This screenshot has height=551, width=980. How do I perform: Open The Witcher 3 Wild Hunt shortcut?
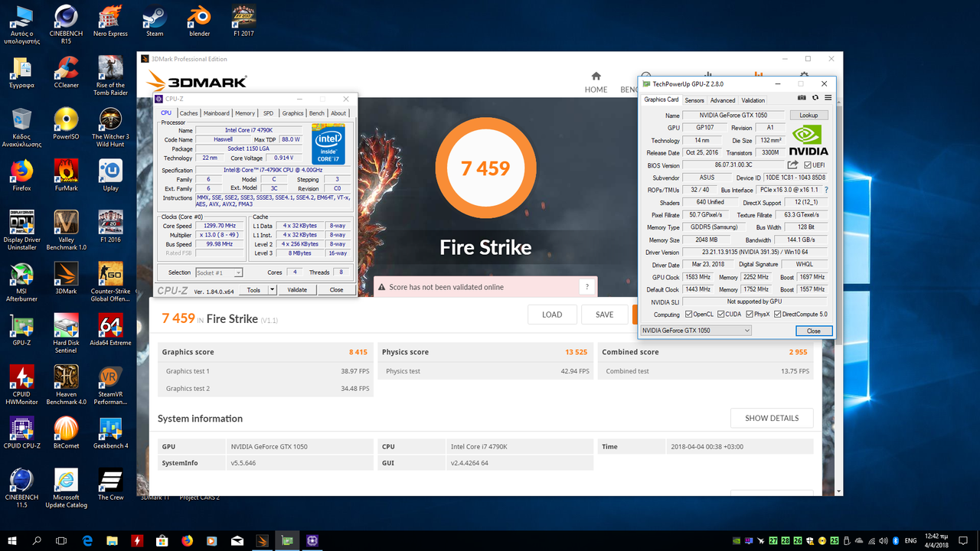point(110,127)
